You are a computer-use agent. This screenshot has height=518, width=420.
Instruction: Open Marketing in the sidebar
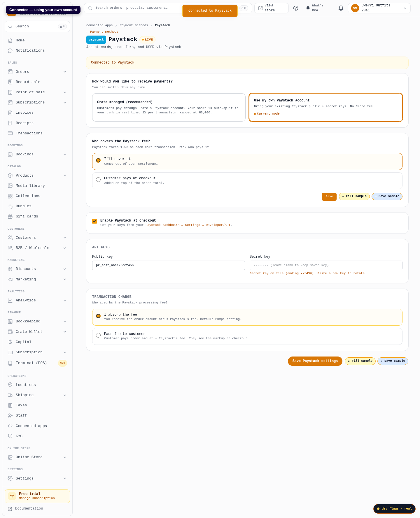click(37, 279)
